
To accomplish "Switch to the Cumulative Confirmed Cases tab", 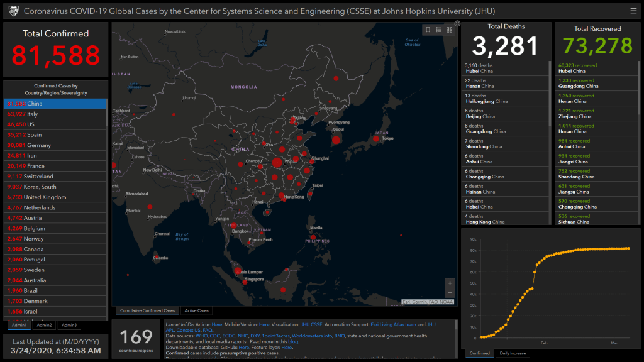I will (x=147, y=310).
